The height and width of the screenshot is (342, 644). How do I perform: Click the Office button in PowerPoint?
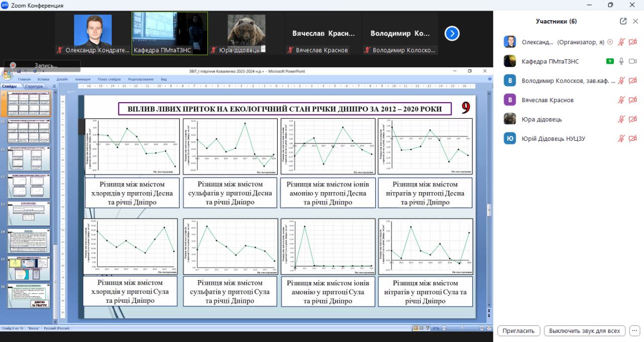tap(7, 75)
